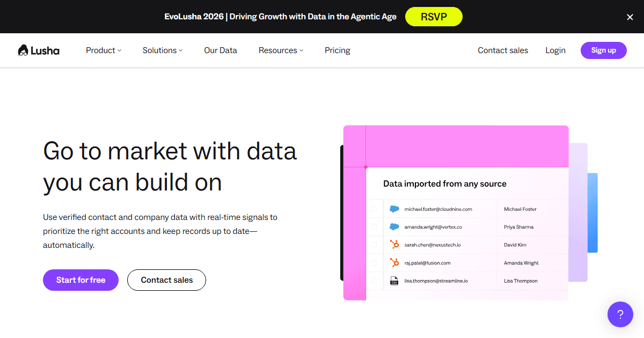Click CSV file icon beside lisa.thompson@streamline.io
Image resolution: width=644 pixels, height=338 pixels.
click(394, 281)
